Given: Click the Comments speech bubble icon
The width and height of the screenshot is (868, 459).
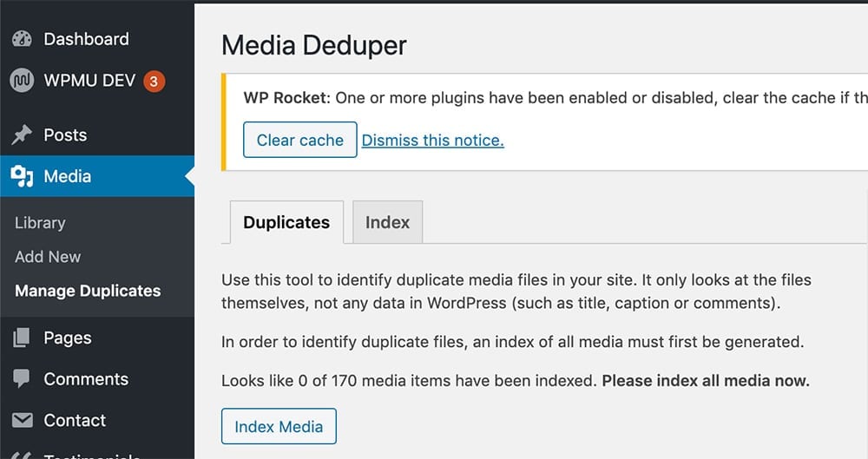Looking at the screenshot, I should point(22,378).
